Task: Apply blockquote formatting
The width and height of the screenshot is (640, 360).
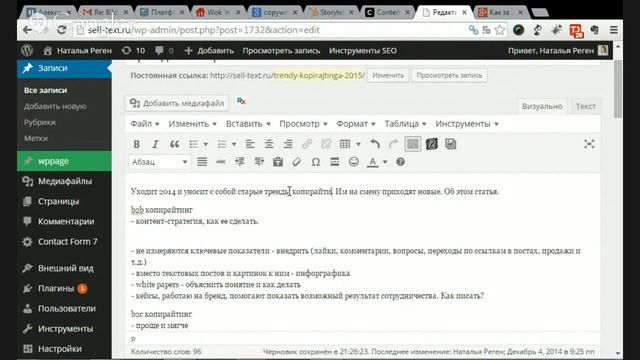Action: [x=174, y=144]
